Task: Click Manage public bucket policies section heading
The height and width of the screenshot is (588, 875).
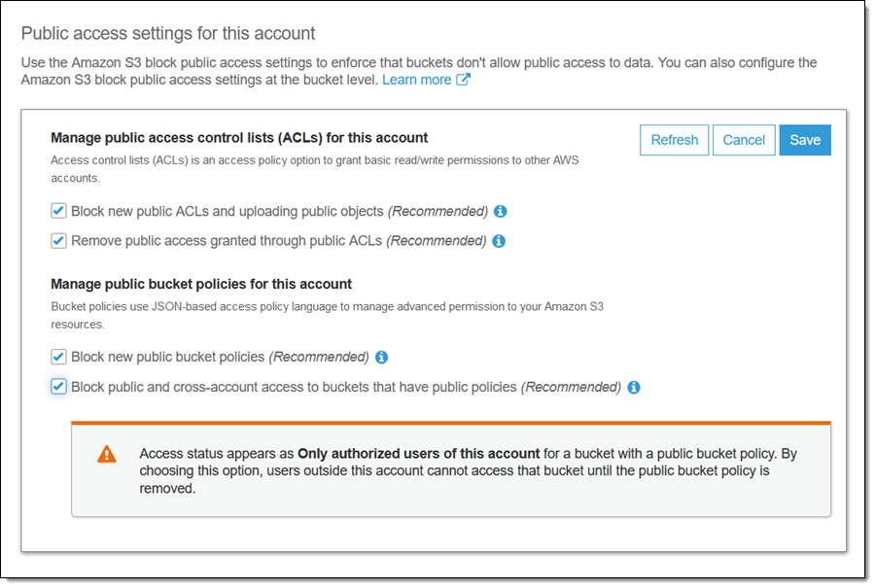Action: pos(201,284)
